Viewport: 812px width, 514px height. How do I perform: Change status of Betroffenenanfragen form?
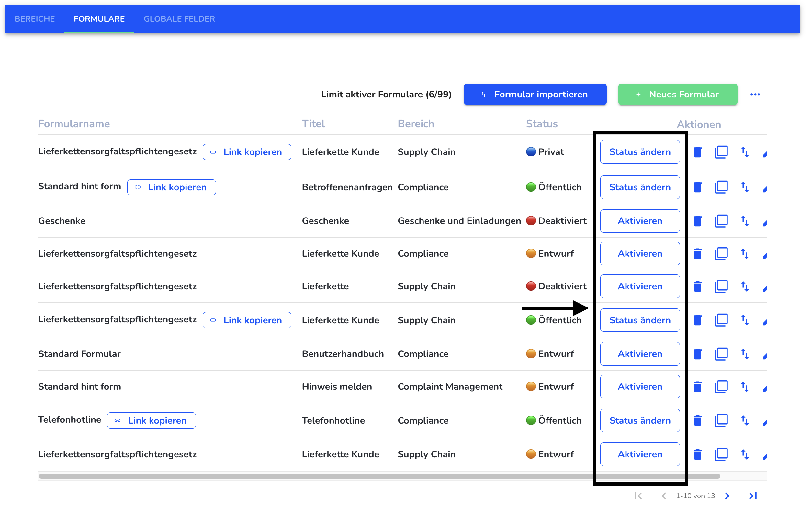pos(640,187)
